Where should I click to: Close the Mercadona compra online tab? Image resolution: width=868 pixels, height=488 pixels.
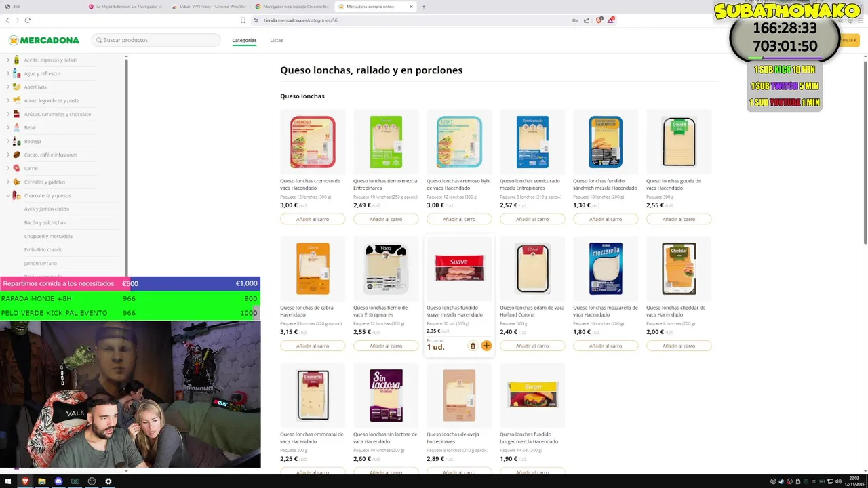(411, 7)
